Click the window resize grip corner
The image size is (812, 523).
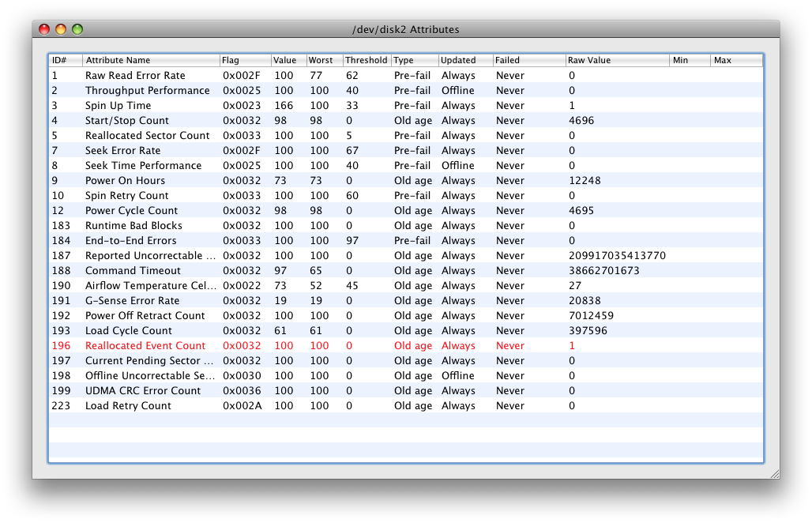(775, 474)
